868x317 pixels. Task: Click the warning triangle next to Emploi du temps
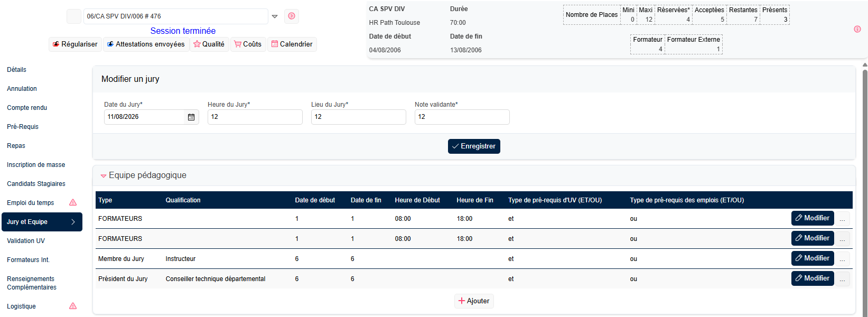pos(73,203)
